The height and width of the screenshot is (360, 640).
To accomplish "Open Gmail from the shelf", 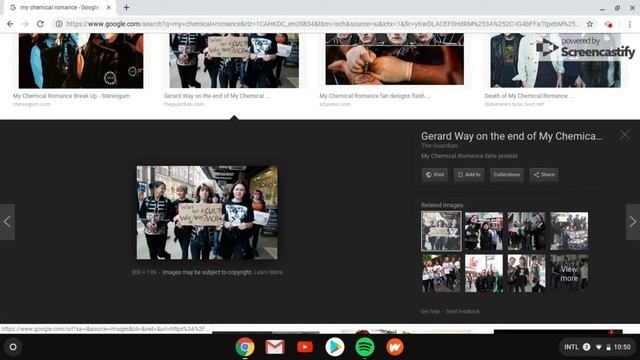I will [x=275, y=347].
